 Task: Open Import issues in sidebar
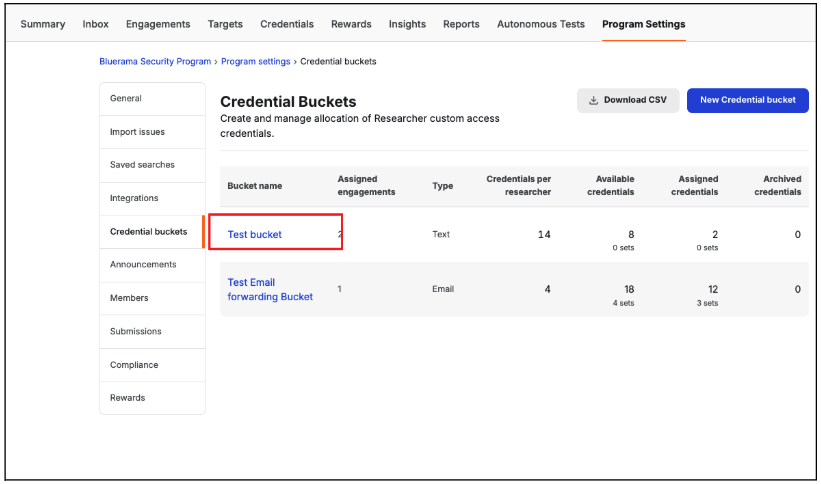[152, 132]
